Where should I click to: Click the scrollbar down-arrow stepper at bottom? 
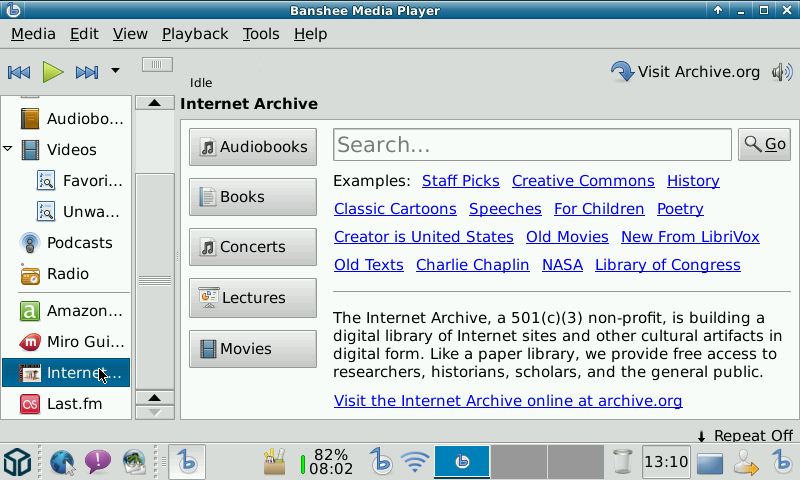point(155,413)
